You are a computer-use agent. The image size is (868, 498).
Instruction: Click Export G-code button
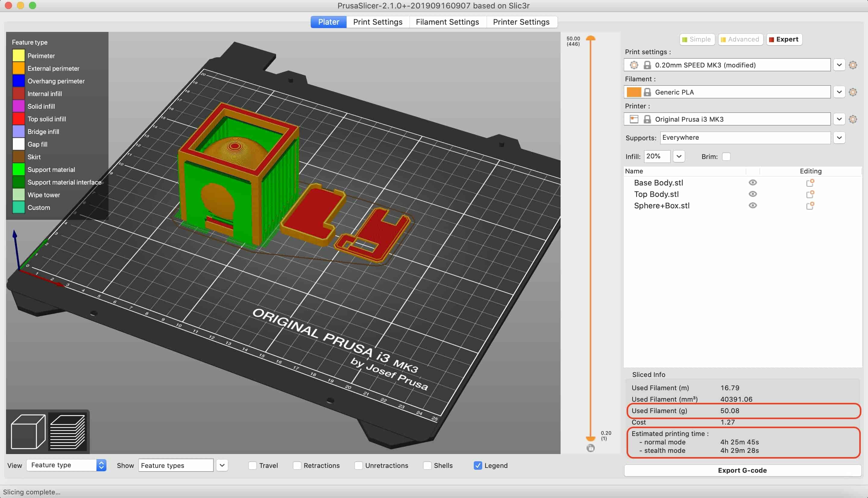(x=742, y=470)
